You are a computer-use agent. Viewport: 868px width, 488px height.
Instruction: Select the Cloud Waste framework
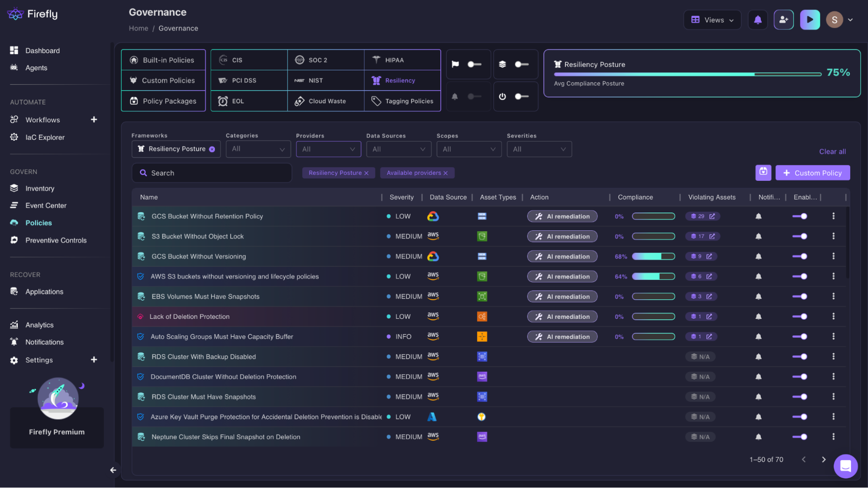[326, 101]
